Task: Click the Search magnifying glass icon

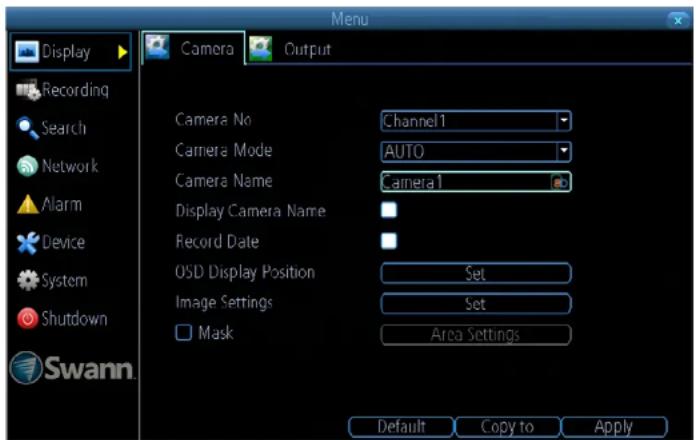Action: [x=28, y=128]
